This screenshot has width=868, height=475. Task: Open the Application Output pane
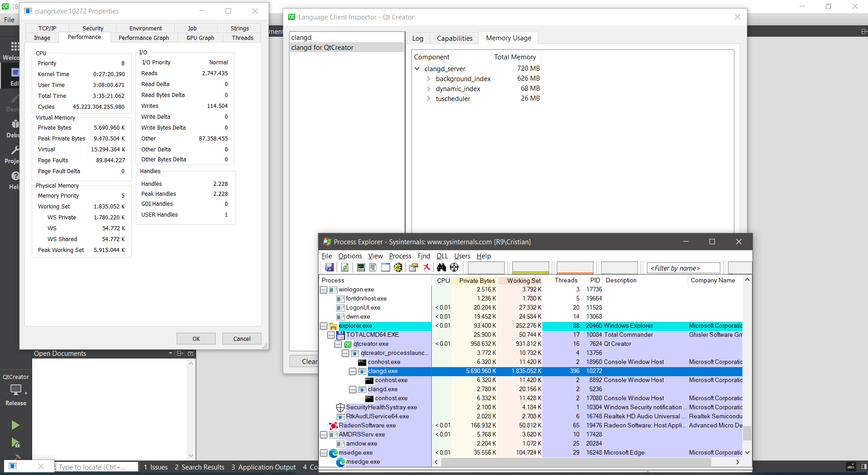263,467
